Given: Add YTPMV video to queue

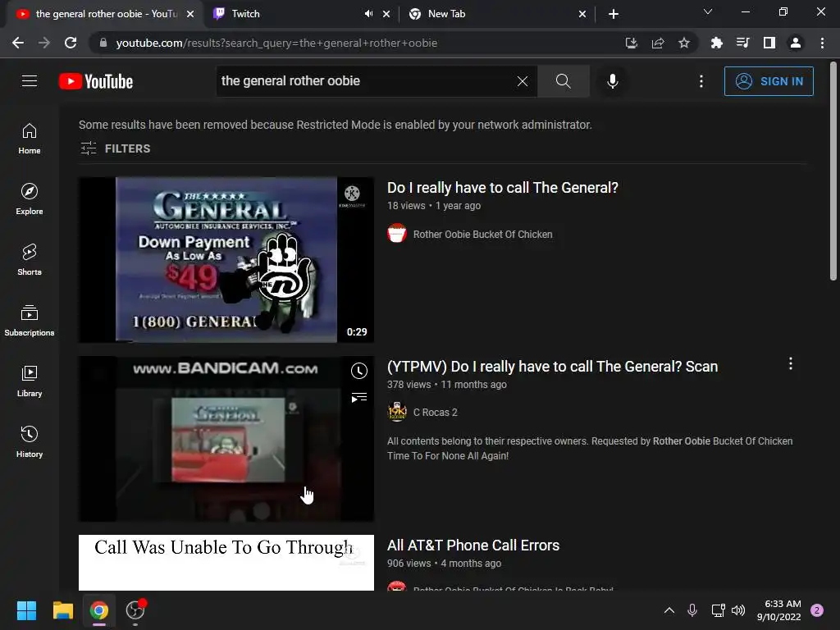Looking at the screenshot, I should [x=359, y=397].
